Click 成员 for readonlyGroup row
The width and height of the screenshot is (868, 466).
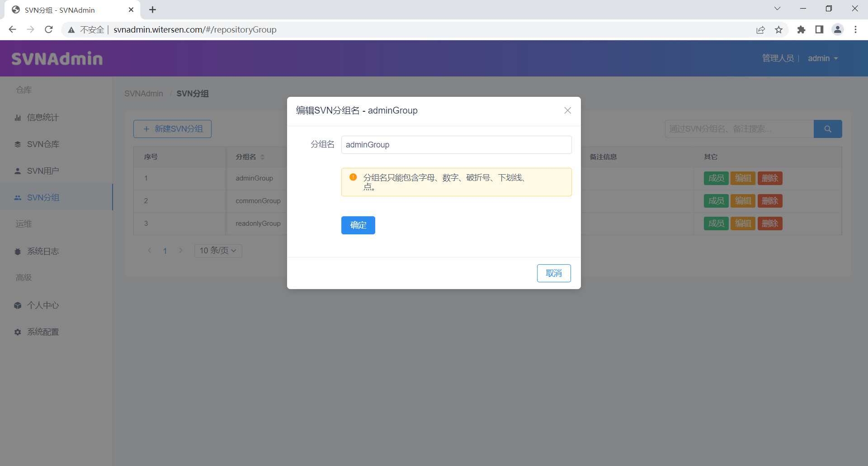click(x=716, y=223)
